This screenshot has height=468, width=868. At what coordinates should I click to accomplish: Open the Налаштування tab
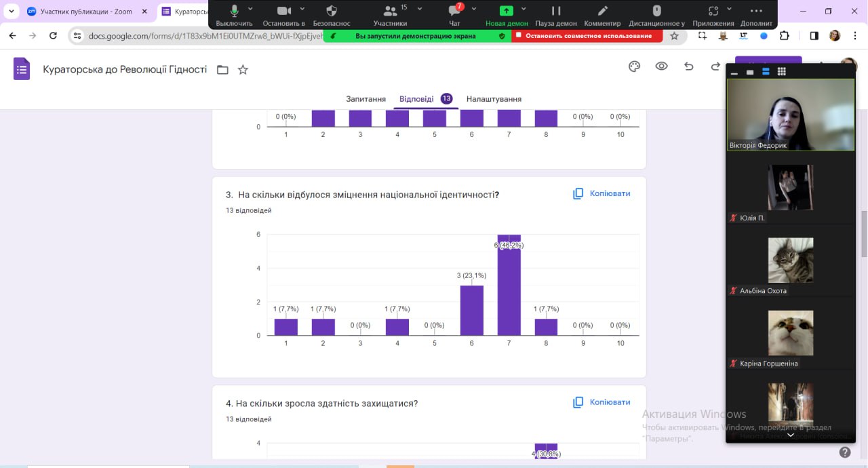pyautogui.click(x=494, y=99)
